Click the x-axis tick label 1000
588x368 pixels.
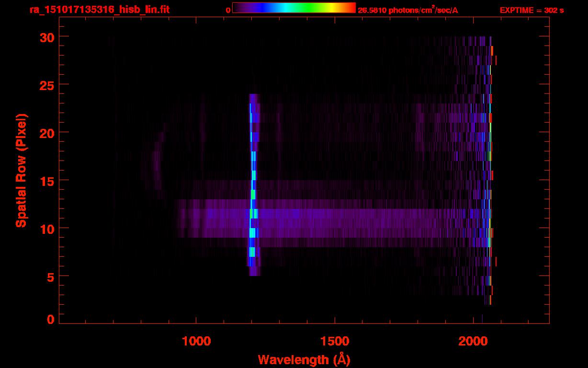196,341
